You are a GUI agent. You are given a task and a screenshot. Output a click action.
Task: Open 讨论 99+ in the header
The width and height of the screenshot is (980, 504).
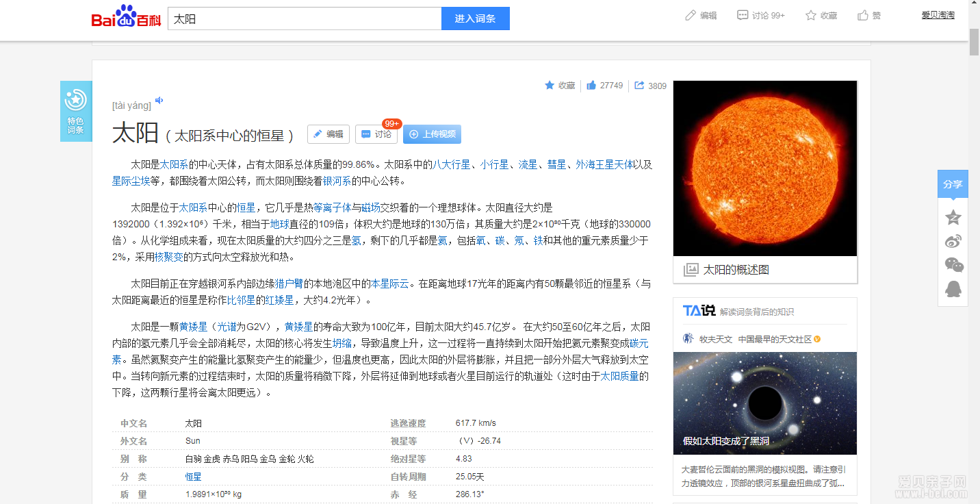pyautogui.click(x=760, y=16)
